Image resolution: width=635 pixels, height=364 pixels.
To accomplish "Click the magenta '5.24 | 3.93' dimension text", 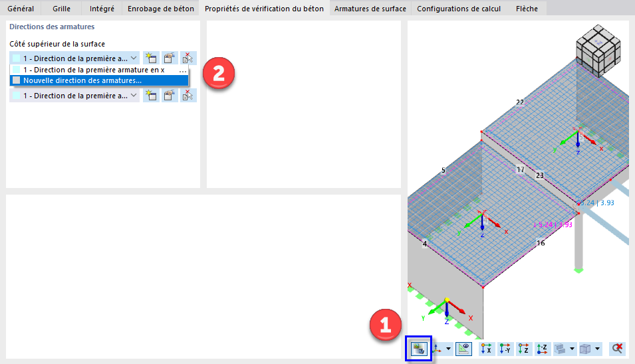I will point(553,225).
